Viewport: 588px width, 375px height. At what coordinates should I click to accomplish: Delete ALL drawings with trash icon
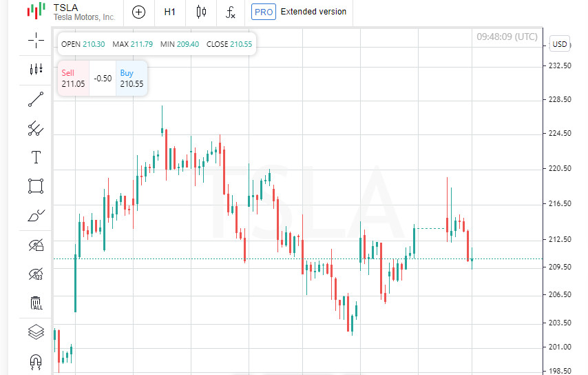coord(36,303)
